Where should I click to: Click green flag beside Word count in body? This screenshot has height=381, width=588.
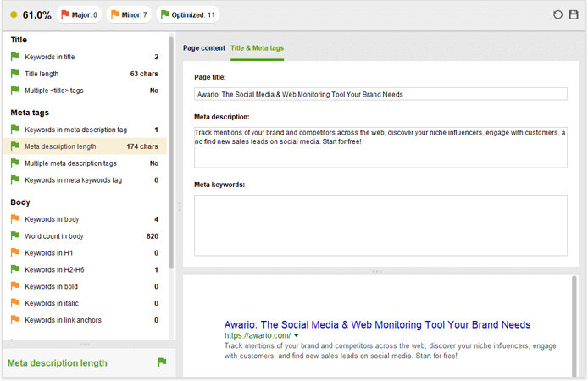click(15, 235)
